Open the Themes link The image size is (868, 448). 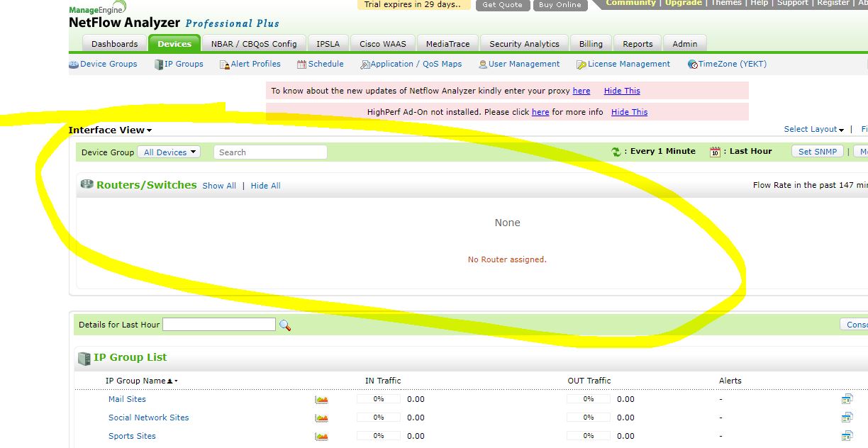click(x=726, y=3)
